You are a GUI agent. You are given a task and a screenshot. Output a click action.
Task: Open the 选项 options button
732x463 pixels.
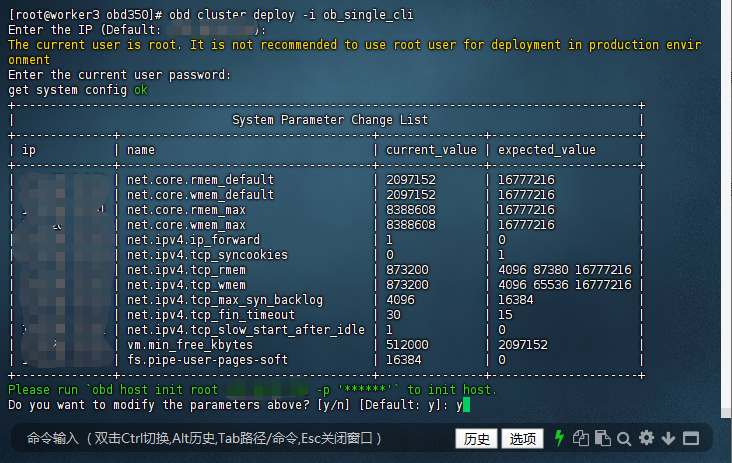pos(522,439)
